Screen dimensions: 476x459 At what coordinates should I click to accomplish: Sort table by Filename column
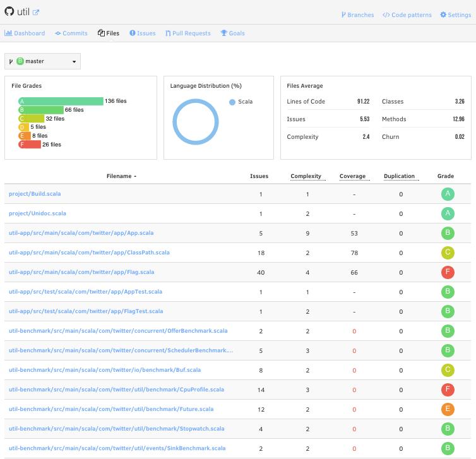click(x=121, y=176)
